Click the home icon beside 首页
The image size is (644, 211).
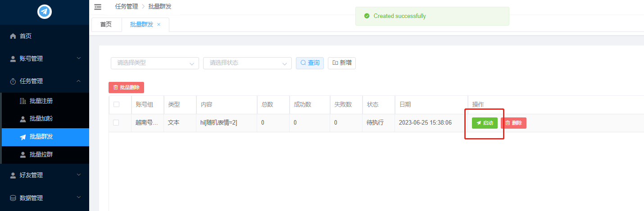pyautogui.click(x=13, y=36)
